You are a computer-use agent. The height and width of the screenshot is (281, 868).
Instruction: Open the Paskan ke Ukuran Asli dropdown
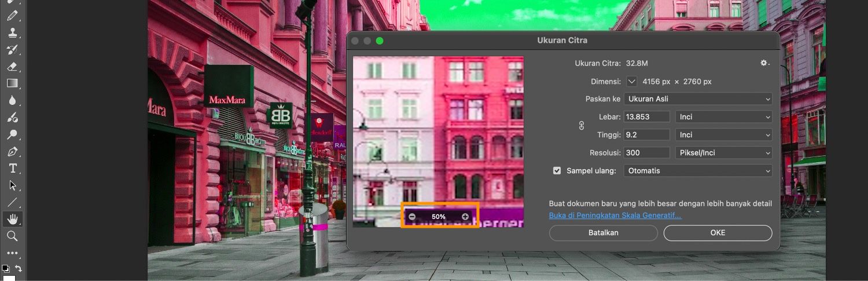[x=698, y=99]
